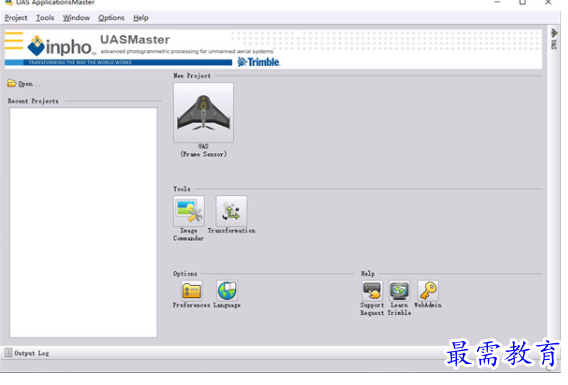Viewport: 568px width, 385px height.
Task: Open the Window menu
Action: click(x=76, y=18)
